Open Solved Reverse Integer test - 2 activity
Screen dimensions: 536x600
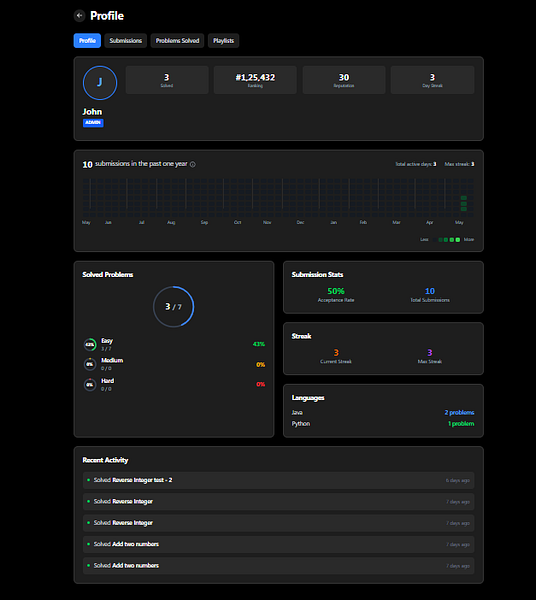(279, 480)
